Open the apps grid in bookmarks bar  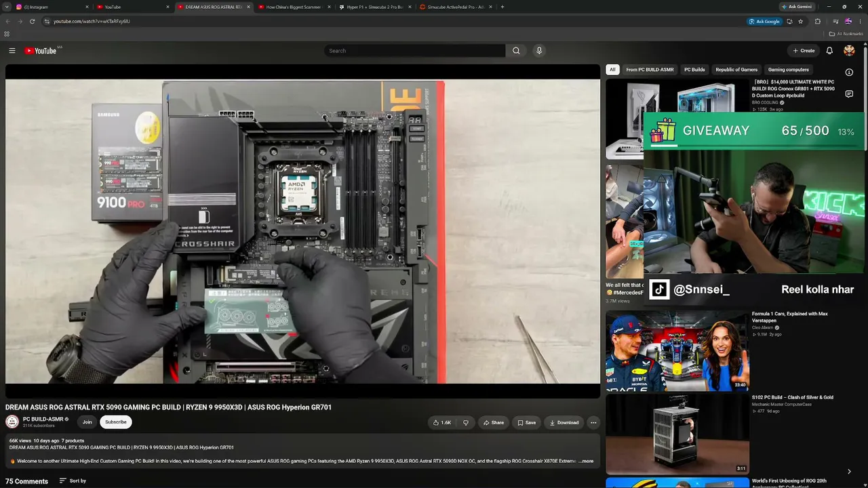pos(7,34)
